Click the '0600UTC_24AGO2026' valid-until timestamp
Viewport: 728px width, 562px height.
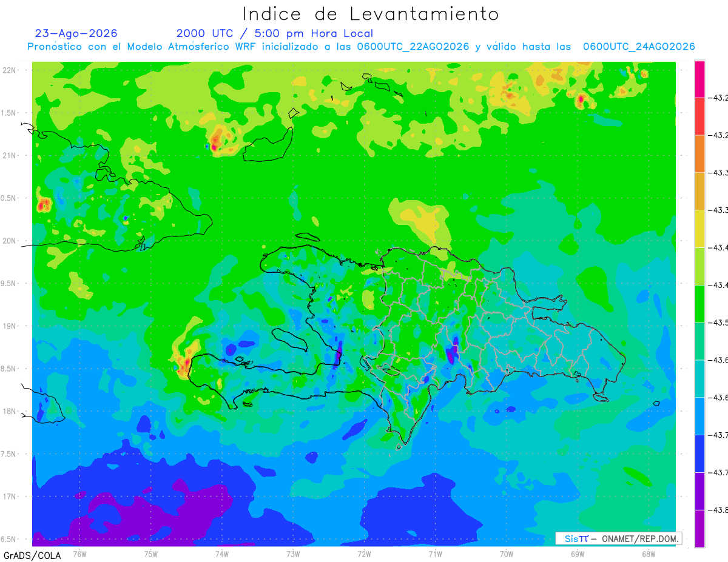click(639, 47)
